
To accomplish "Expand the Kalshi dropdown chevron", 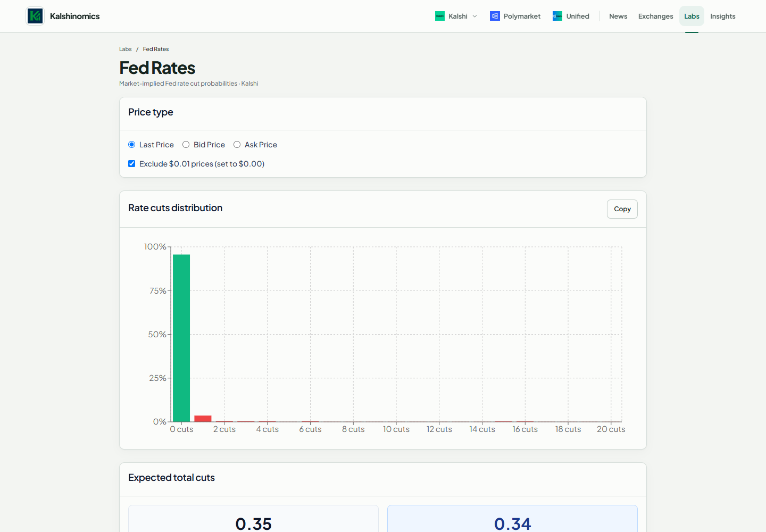I will (474, 16).
